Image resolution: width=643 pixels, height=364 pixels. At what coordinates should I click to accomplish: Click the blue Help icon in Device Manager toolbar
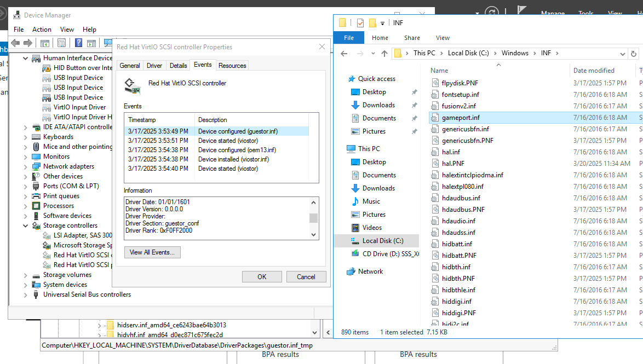(78, 43)
